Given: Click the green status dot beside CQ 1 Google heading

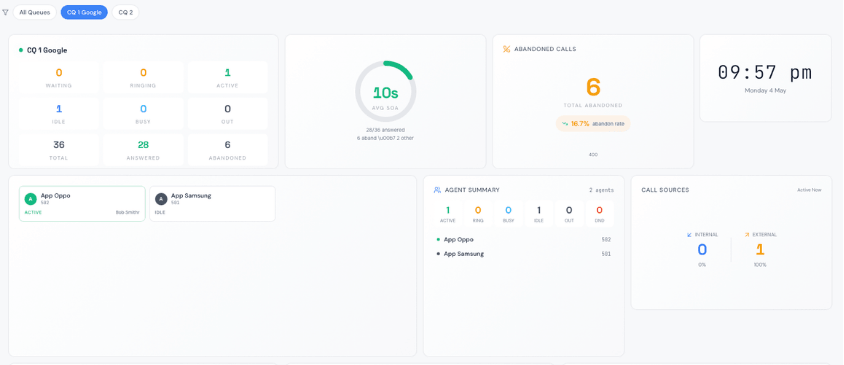Looking at the screenshot, I should [21, 50].
